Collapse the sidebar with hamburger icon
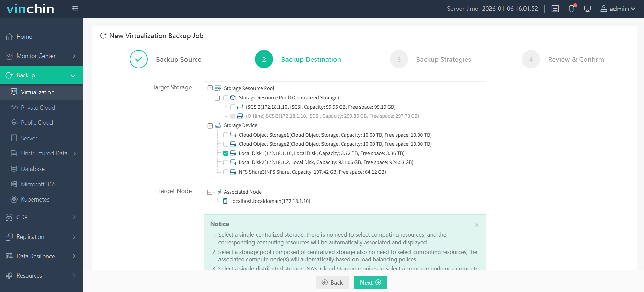The image size is (644, 292). (75, 9)
